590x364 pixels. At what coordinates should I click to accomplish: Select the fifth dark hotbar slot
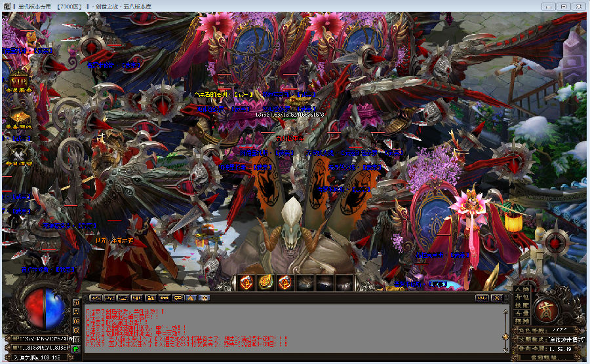click(324, 282)
